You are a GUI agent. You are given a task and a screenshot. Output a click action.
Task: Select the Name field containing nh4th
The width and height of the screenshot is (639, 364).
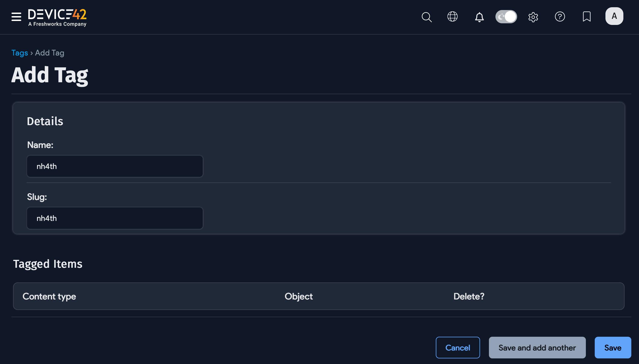pyautogui.click(x=115, y=166)
